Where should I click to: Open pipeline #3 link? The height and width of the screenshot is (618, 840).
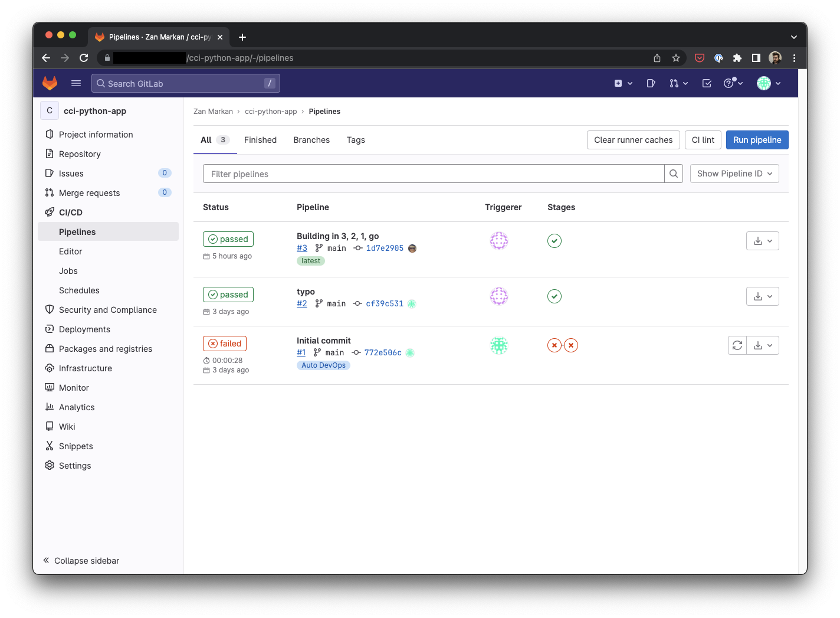click(302, 248)
